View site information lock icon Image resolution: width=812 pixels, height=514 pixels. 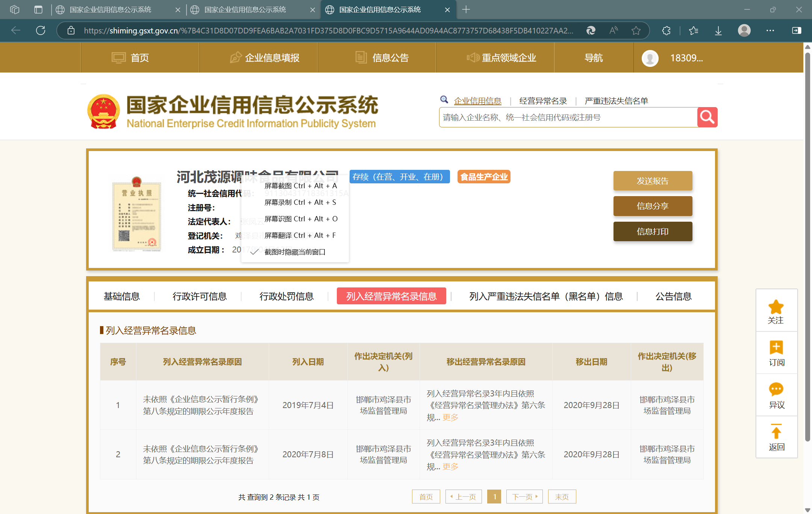pos(71,30)
